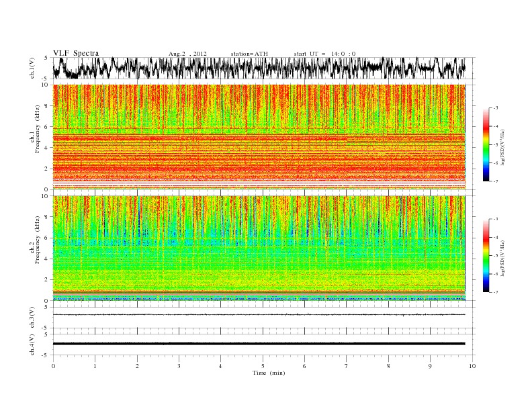This screenshot has width=532, height=411.
Task: Click the "ch.1(V)" waveform axis label
Action: point(32,68)
